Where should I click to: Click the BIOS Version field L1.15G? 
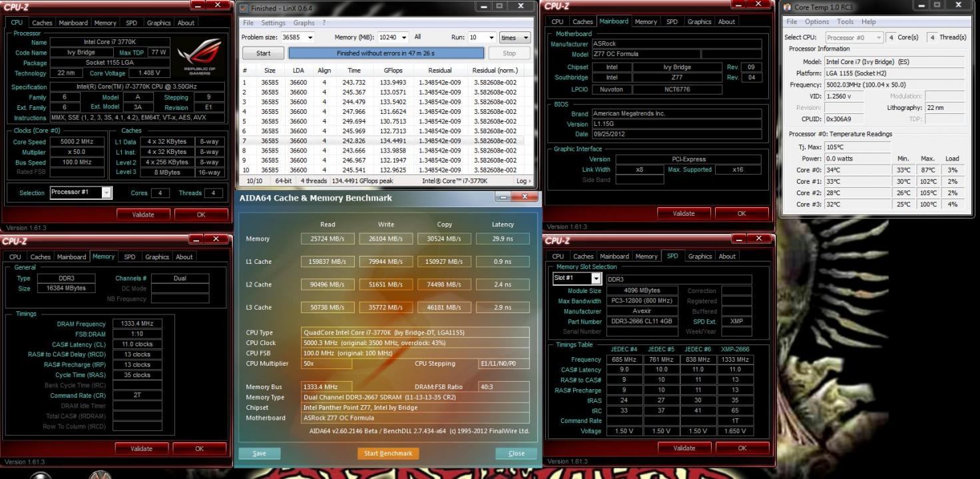pos(676,125)
